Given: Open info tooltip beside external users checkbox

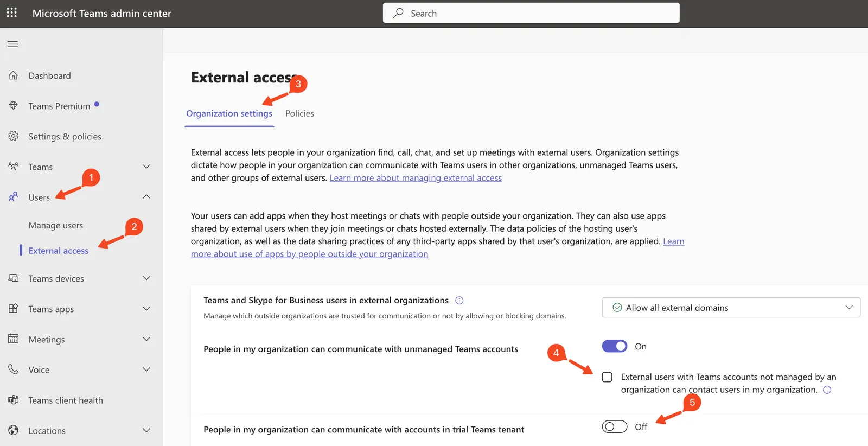Looking at the screenshot, I should 827,390.
